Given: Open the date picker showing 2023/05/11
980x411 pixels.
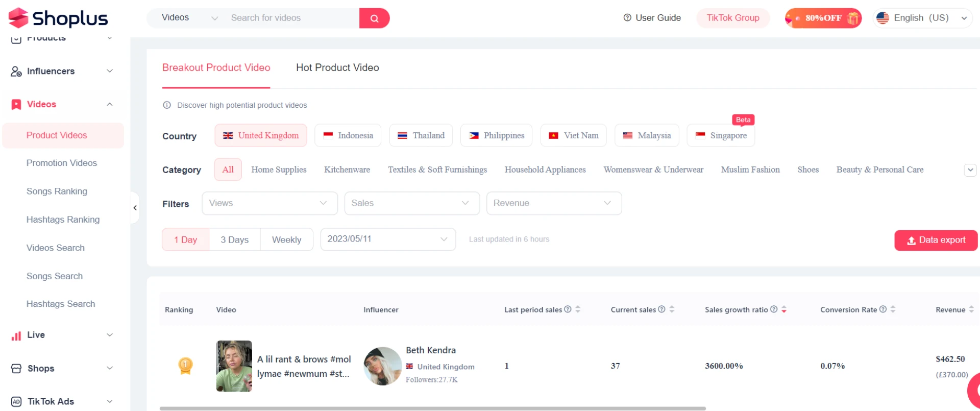Looking at the screenshot, I should click(x=387, y=239).
